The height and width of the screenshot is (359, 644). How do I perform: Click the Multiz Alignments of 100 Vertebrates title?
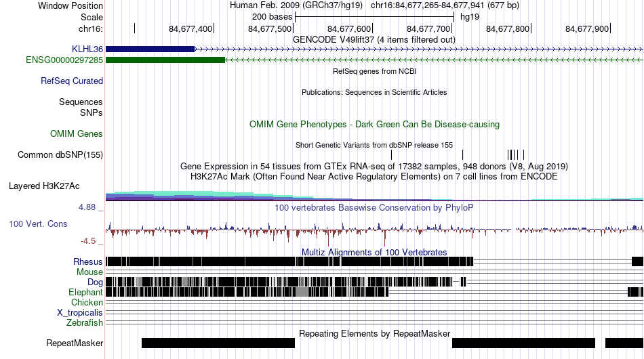374,252
